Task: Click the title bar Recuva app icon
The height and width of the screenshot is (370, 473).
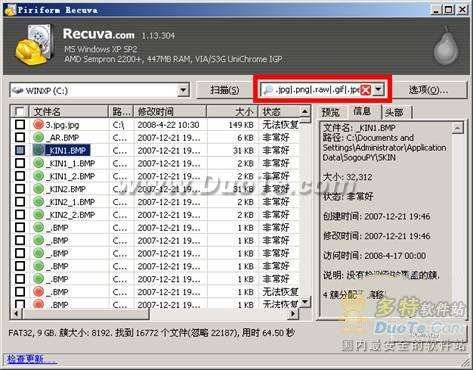Action: click(10, 10)
